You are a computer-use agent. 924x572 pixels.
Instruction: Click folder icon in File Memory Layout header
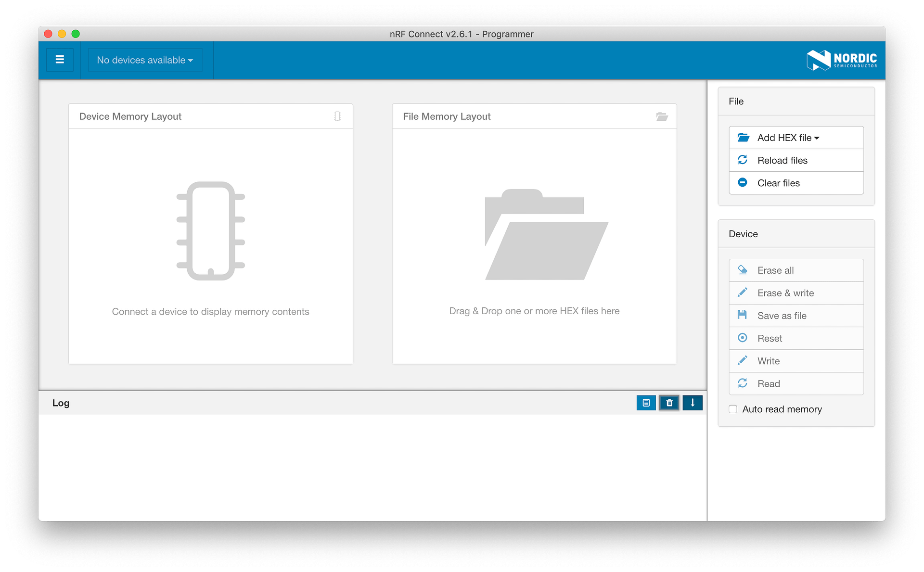tap(662, 116)
